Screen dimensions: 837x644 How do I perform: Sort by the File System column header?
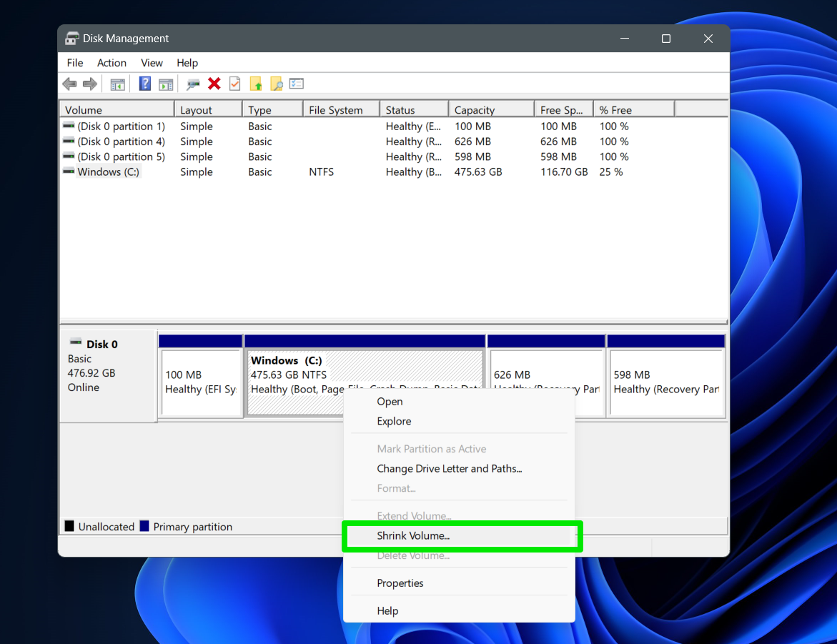click(x=342, y=110)
